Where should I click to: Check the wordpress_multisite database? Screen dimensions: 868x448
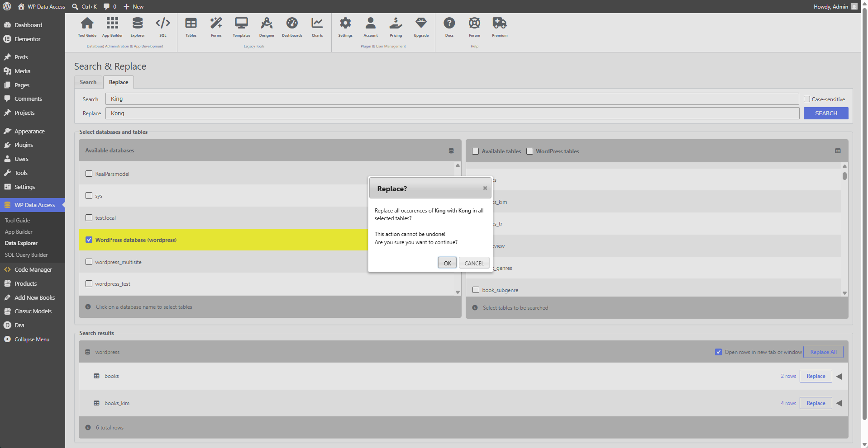pyautogui.click(x=89, y=262)
